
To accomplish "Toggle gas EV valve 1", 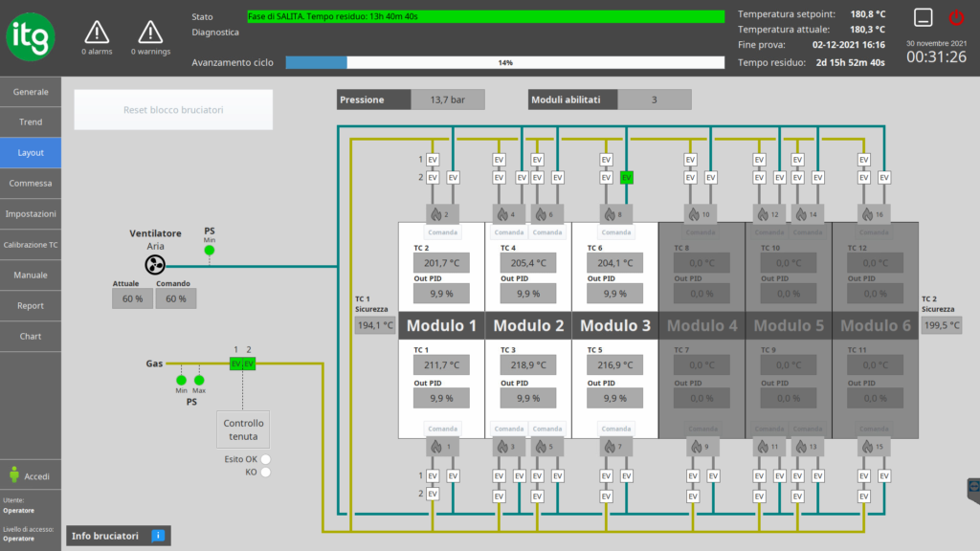I will pos(235,364).
